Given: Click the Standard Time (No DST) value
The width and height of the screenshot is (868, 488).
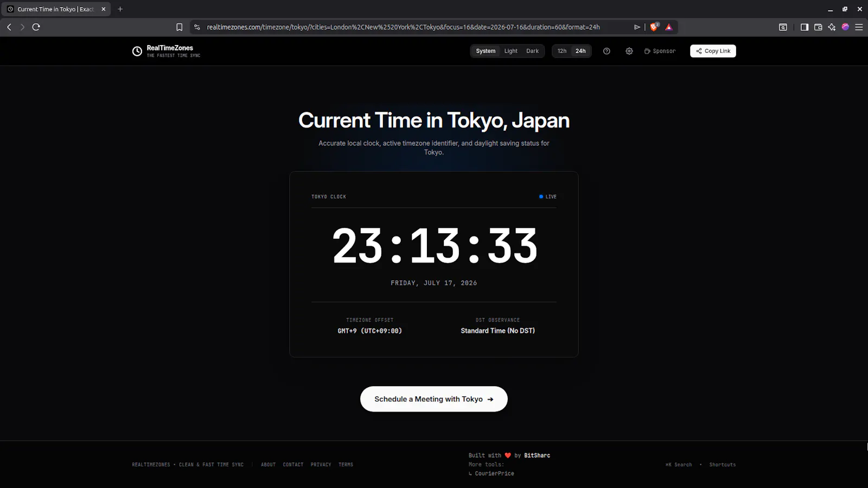Looking at the screenshot, I should (498, 331).
